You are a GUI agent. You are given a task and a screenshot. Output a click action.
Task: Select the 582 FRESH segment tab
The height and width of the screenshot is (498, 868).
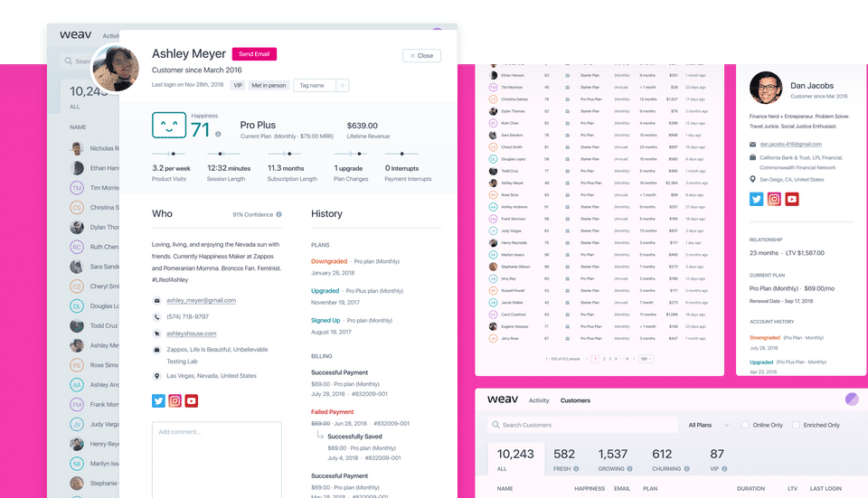pos(567,459)
